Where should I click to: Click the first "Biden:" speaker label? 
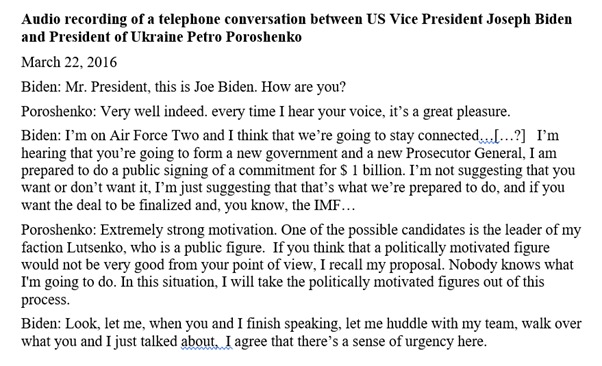tap(41, 87)
